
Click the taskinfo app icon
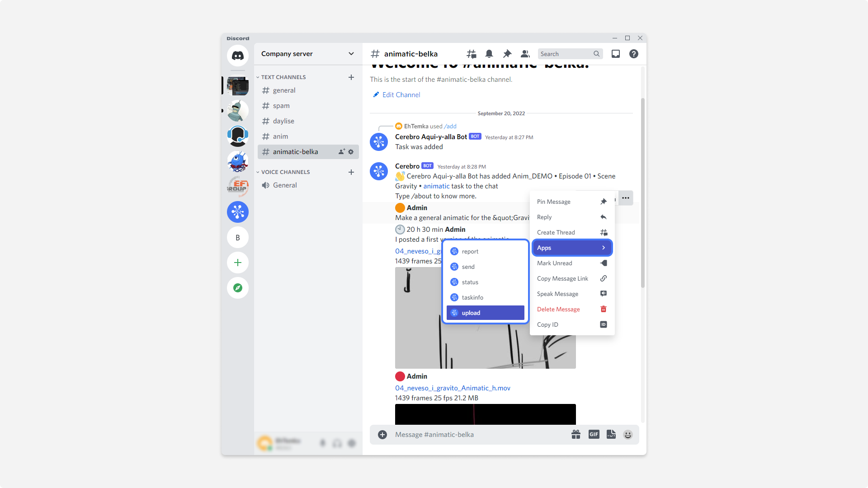[x=454, y=297]
